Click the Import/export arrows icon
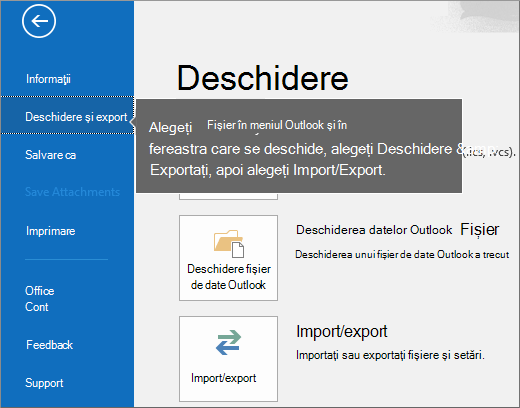 [228, 343]
